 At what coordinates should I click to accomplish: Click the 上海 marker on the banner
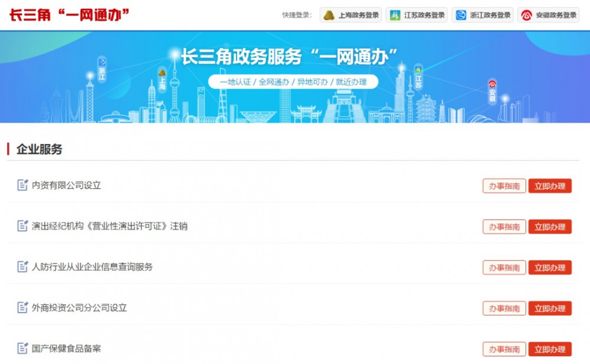[162, 80]
